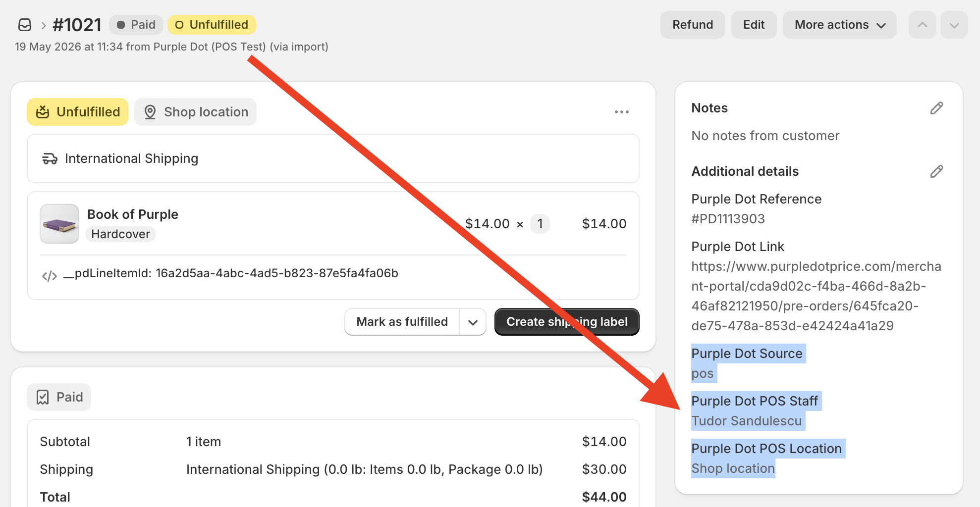Click the Paid badge in payment card
Viewport: 980px width, 507px height.
click(59, 397)
